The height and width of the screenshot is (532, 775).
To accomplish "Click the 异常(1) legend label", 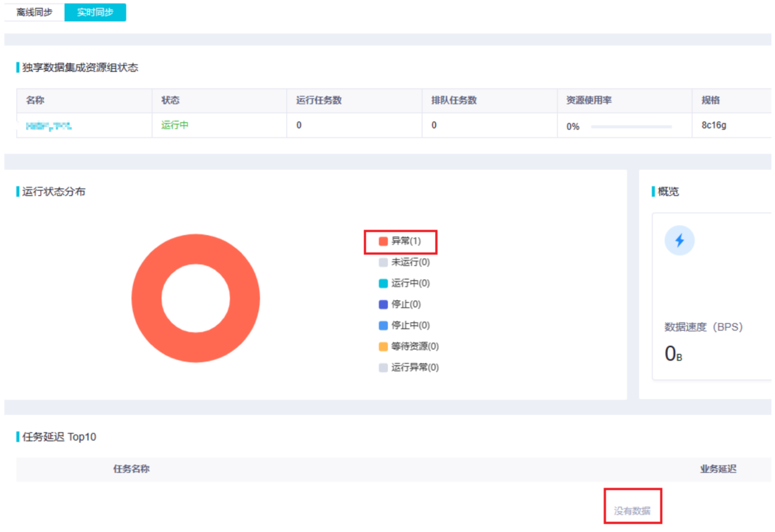I will click(406, 241).
